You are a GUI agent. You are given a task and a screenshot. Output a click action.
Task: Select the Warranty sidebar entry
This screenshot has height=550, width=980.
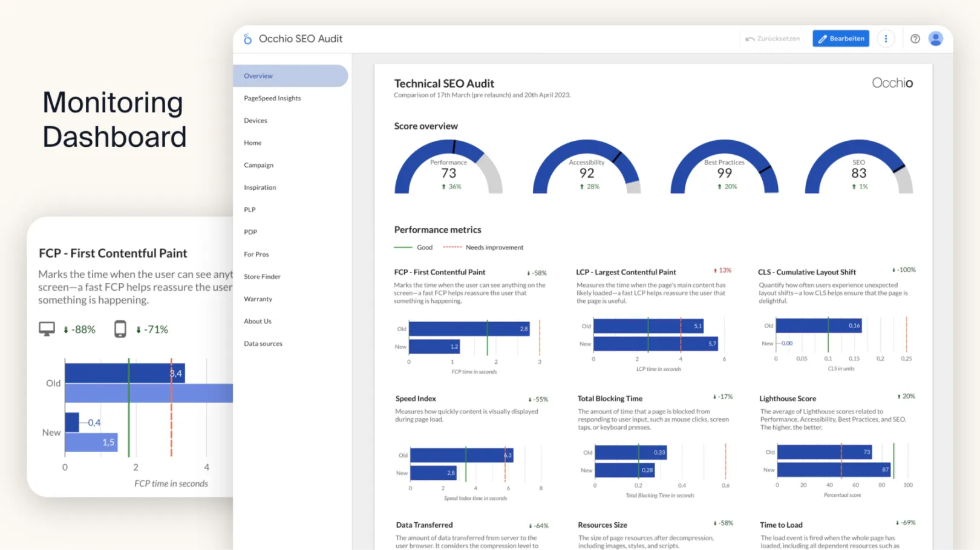click(258, 299)
